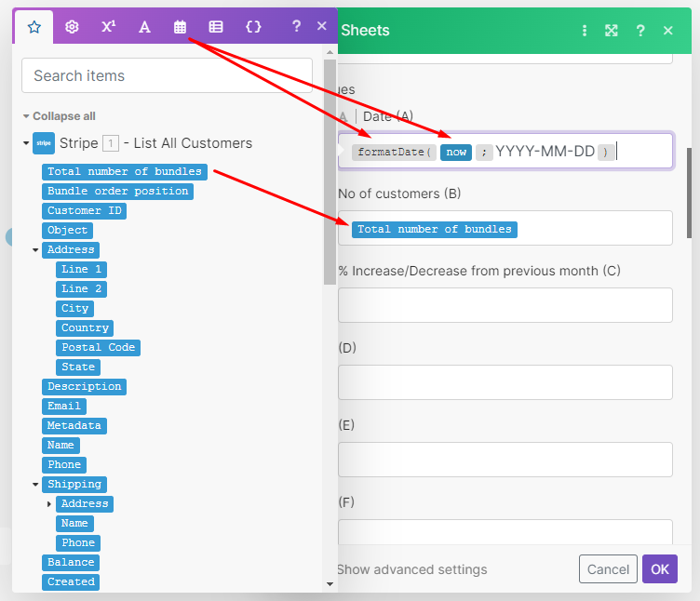Click the items list scroll-down arrow
700x601 pixels.
click(330, 584)
